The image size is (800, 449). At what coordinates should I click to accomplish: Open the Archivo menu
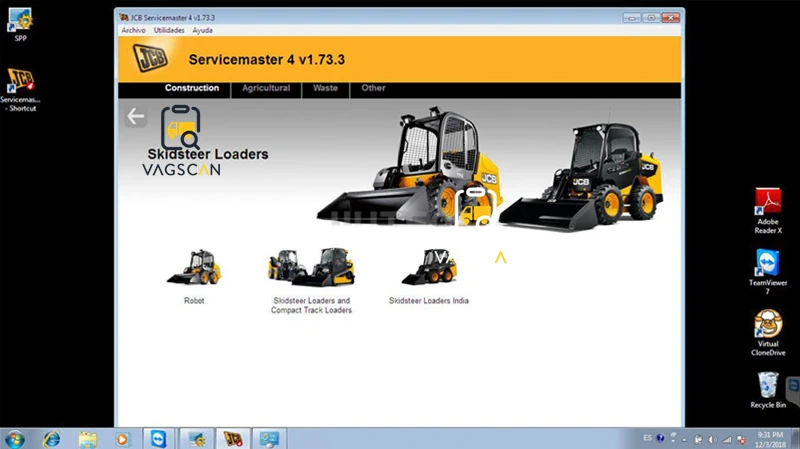tap(134, 30)
